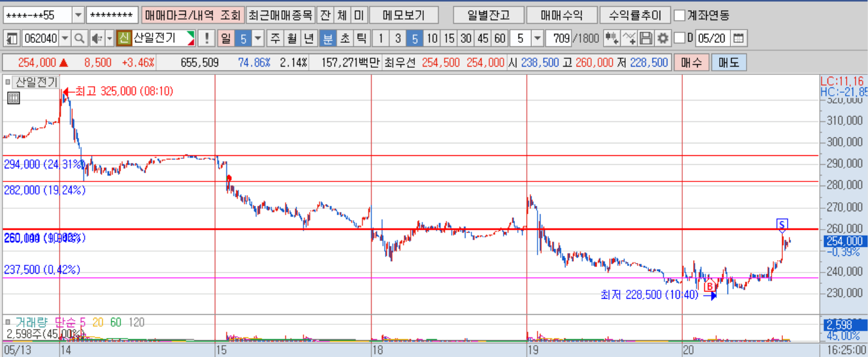Select the 일 daily chart toggle
Viewport: 868px width, 357px height.
226,39
